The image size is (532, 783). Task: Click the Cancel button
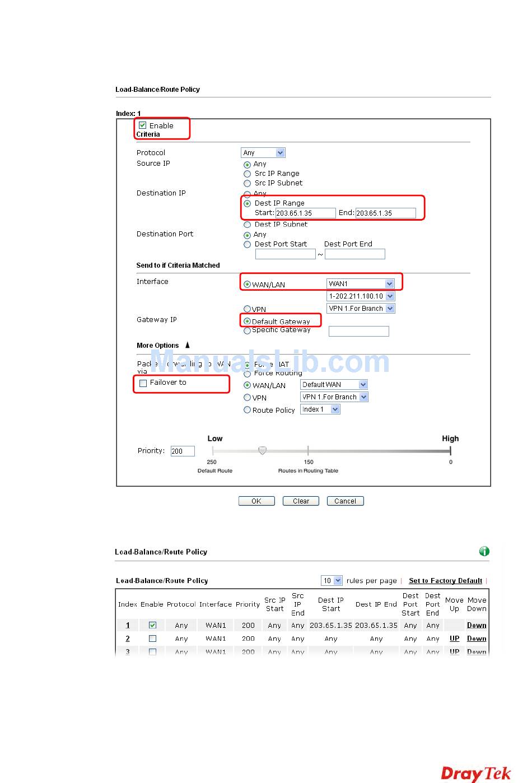pos(345,501)
